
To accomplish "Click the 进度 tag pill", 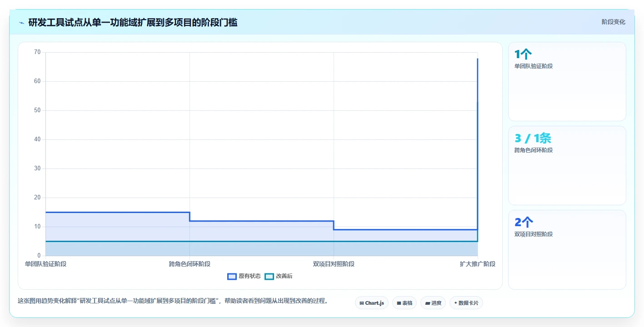I will tap(433, 303).
